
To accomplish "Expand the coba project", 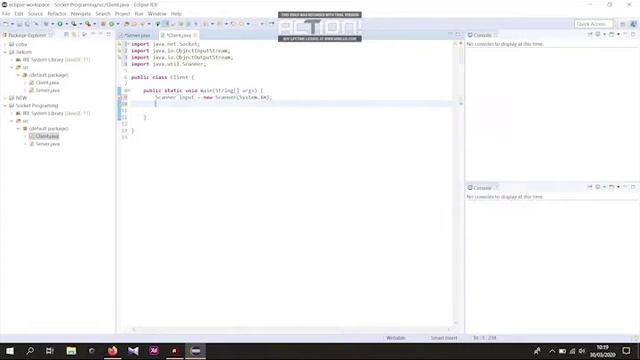I will coord(5,44).
